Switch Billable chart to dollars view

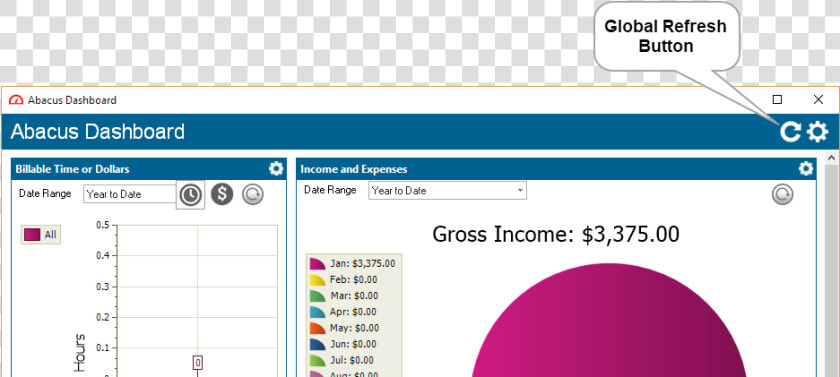click(222, 194)
